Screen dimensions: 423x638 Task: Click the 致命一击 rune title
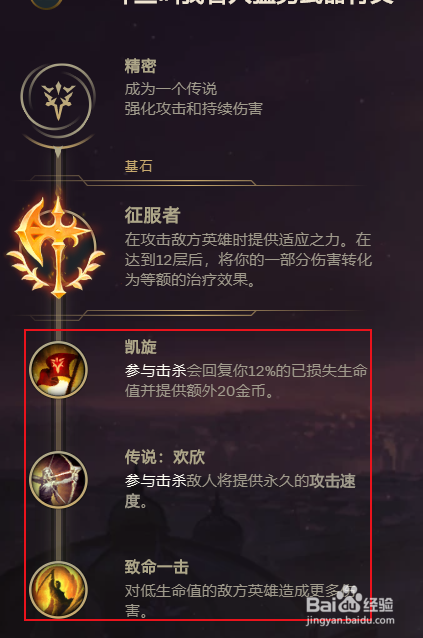click(157, 567)
